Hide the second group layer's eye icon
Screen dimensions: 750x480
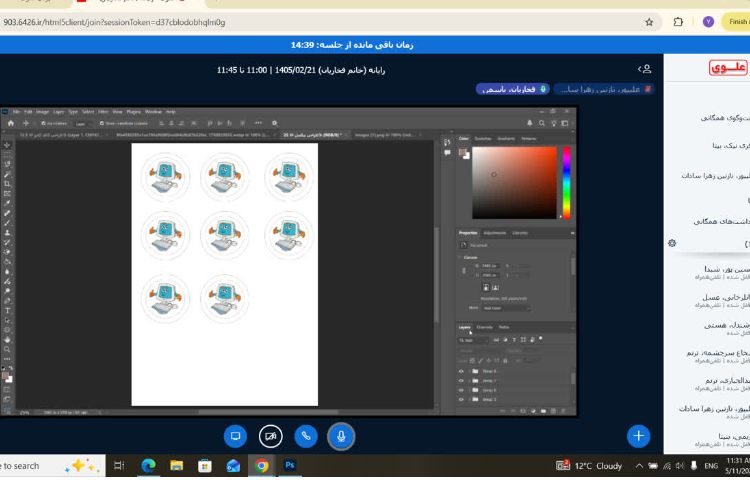(461, 381)
